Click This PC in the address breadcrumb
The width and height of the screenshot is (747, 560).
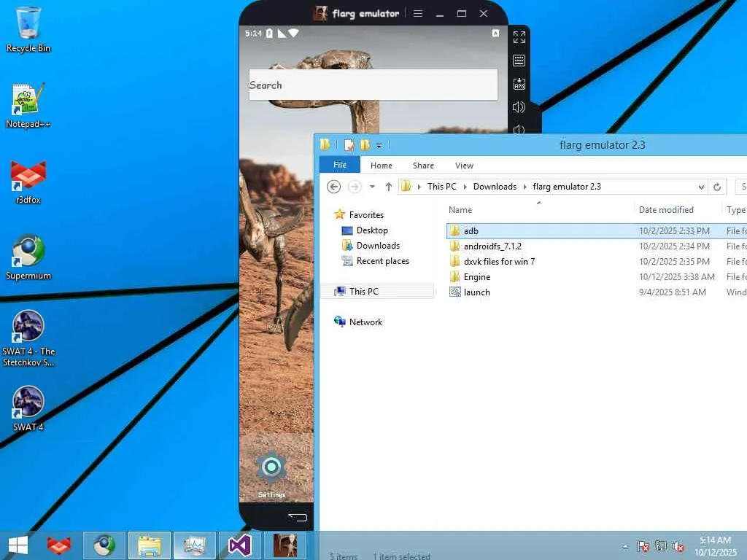point(441,187)
